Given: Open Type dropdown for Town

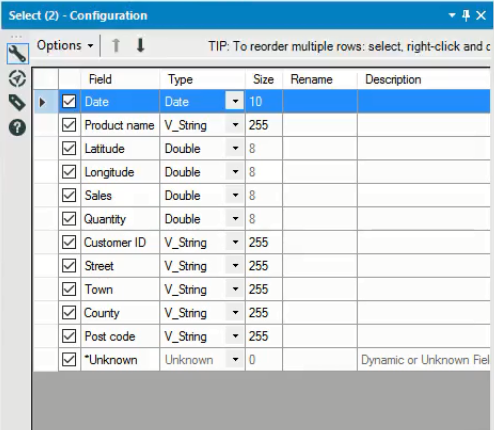Looking at the screenshot, I should click(235, 289).
